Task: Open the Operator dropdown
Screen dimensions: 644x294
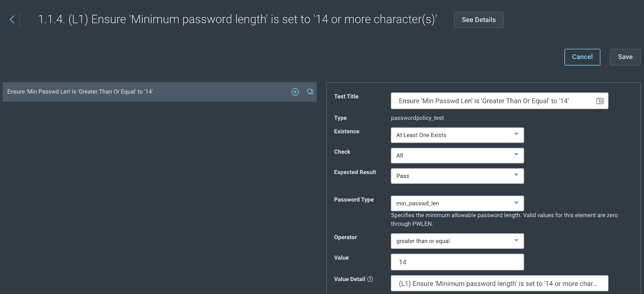Action: point(457,241)
